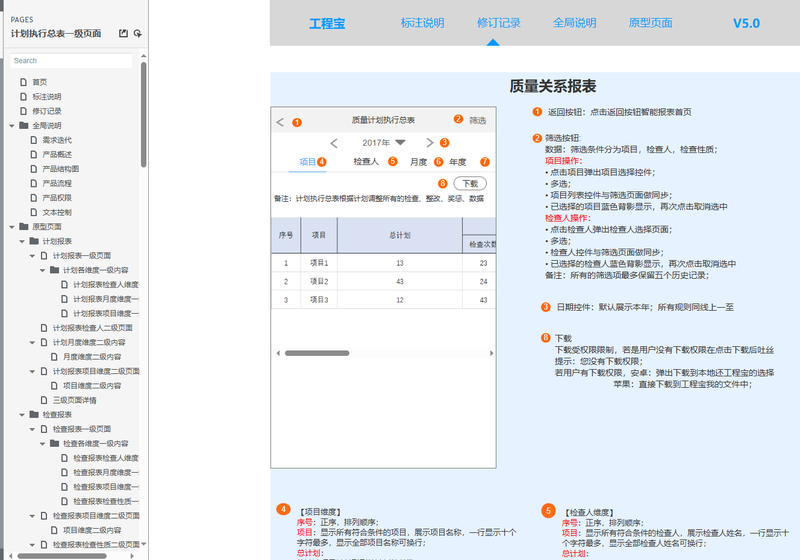Collapse the 计划报表一级页面 node
The image size is (800, 560).
tap(32, 256)
